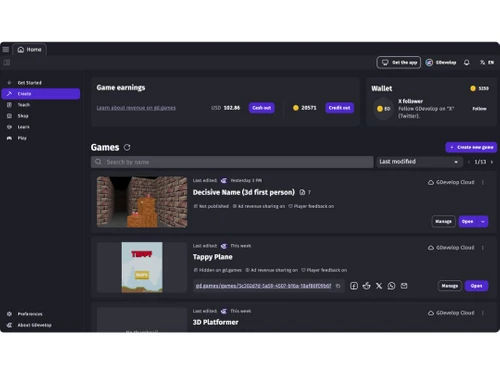Focus the Search by name field
The height and width of the screenshot is (375, 500).
pos(232,162)
